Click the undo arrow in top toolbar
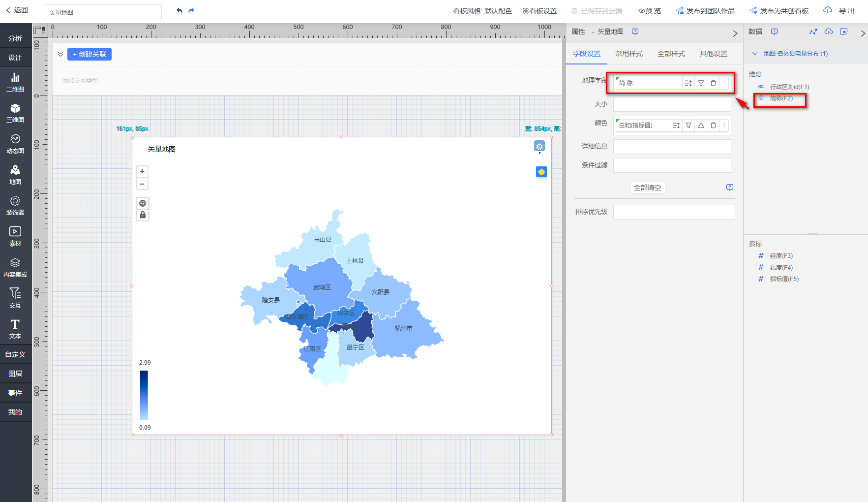This screenshot has height=502, width=868. pyautogui.click(x=180, y=10)
